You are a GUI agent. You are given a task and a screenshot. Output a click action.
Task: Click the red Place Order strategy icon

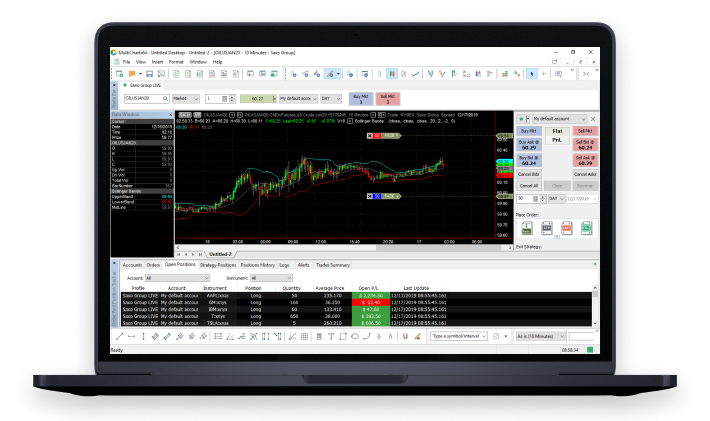coord(566,228)
